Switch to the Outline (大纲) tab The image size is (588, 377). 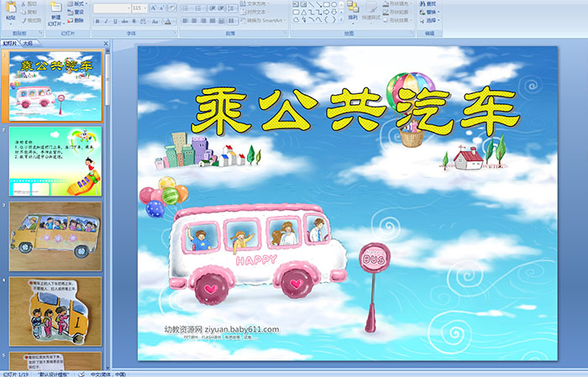28,42
